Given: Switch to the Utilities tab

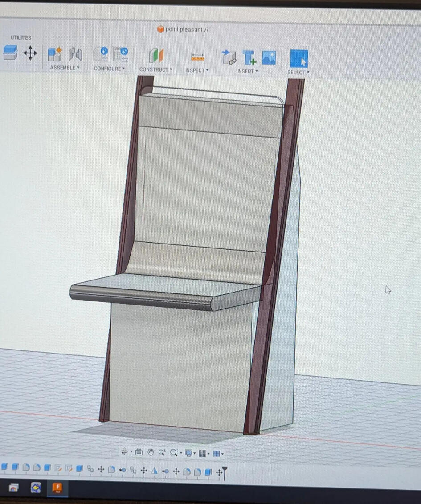Looking at the screenshot, I should [21, 38].
